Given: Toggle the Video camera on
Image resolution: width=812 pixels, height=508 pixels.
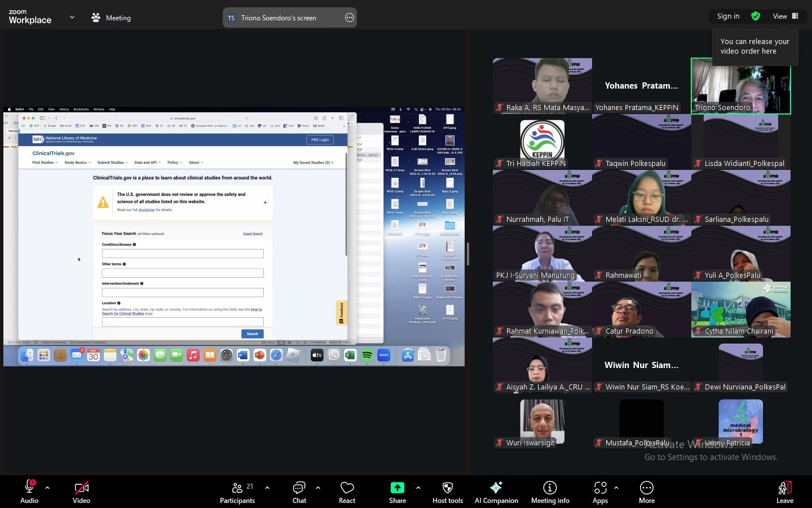Looking at the screenshot, I should 81,488.
